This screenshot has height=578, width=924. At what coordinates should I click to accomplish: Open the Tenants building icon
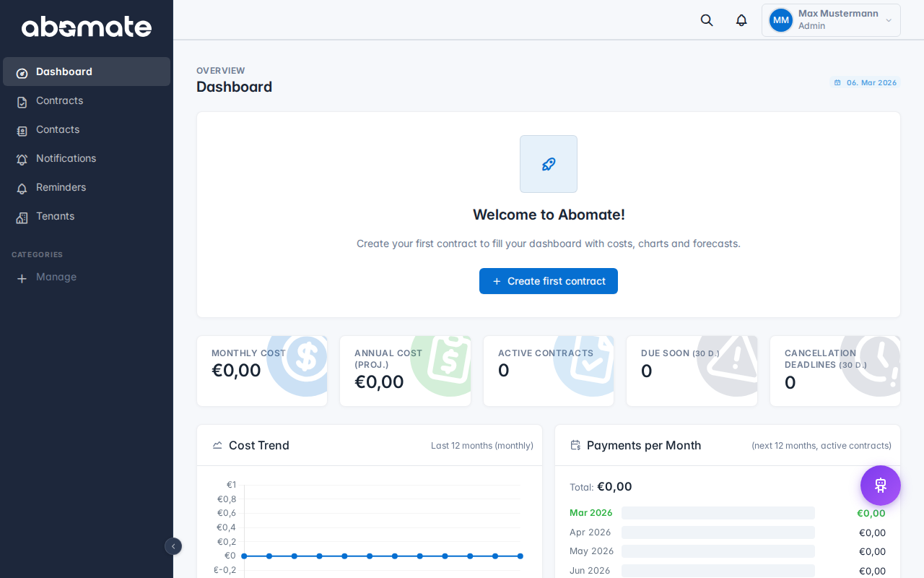[22, 216]
